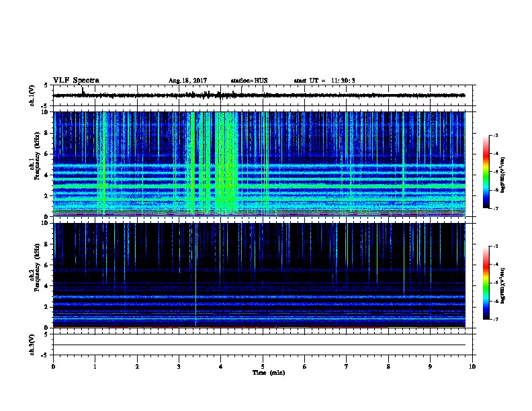Click the "VLF Spectra" plot title
The width and height of the screenshot is (532, 411).
(x=76, y=81)
